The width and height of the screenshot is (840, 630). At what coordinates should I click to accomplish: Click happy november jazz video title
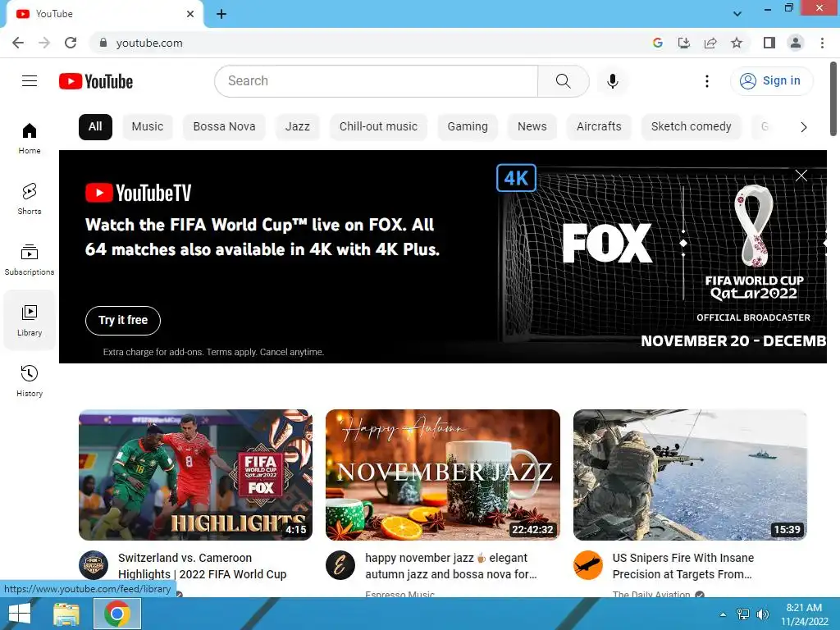pos(451,566)
